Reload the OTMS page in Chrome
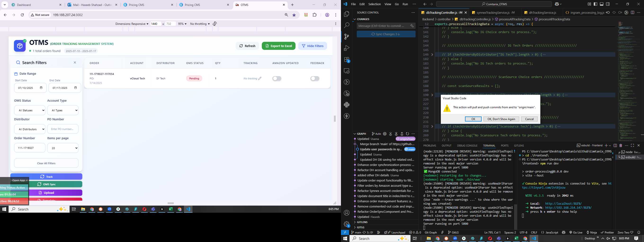This screenshot has height=242, width=644. coord(22,15)
